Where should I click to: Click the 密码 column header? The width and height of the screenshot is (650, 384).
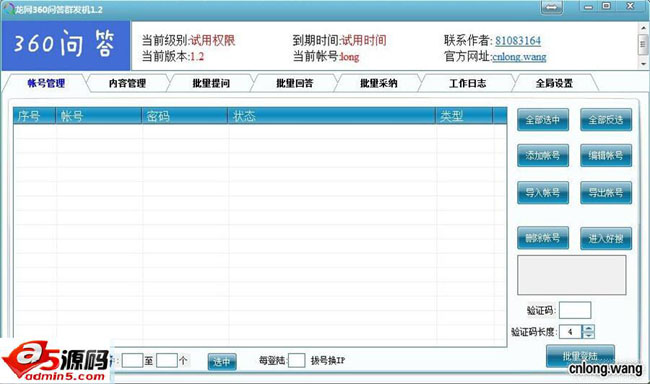pyautogui.click(x=185, y=116)
